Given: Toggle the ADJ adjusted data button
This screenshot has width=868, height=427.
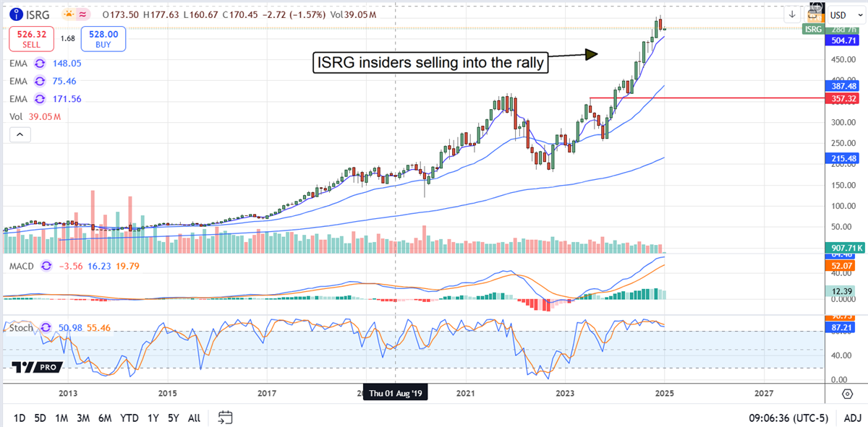Looking at the screenshot, I should pos(851,418).
